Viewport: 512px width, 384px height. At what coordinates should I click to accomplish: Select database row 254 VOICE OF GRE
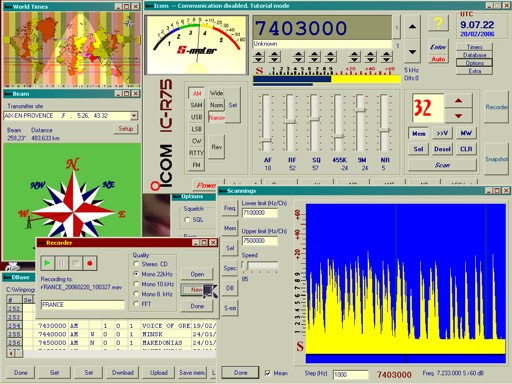(x=112, y=326)
